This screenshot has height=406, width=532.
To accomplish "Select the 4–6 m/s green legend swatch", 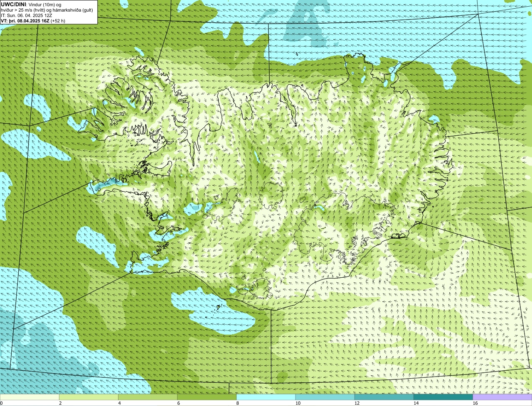I will click(148, 397).
